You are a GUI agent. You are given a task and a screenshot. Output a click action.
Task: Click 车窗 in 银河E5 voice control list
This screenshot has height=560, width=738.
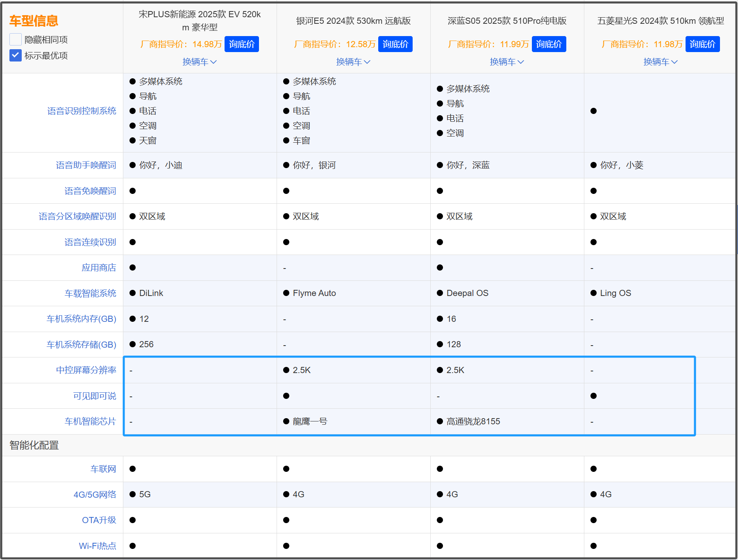click(x=301, y=141)
